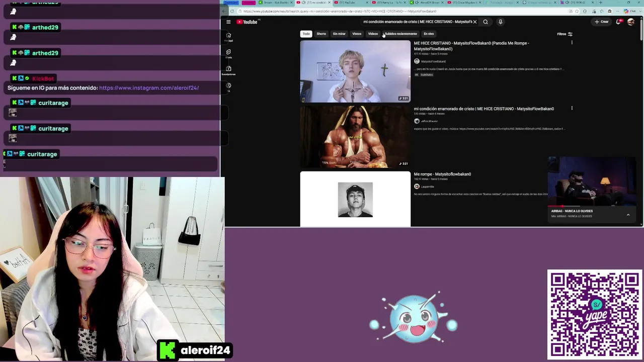Click the KickBot username in chat
The height and width of the screenshot is (362, 644).
[43, 78]
